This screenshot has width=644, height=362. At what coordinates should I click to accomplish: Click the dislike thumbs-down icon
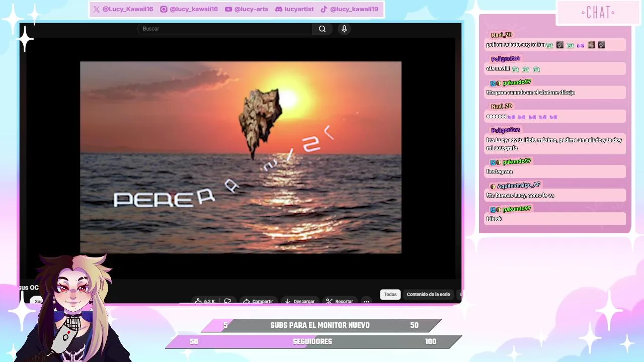pyautogui.click(x=227, y=301)
